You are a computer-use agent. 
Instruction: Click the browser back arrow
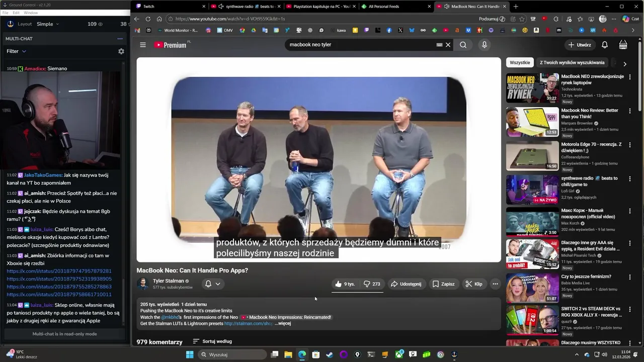[x=136, y=19]
